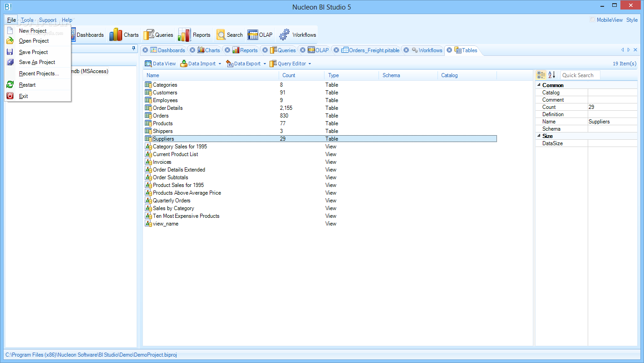Image resolution: width=644 pixels, height=363 pixels.
Task: Close the Charts tab
Action: pyautogui.click(x=192, y=50)
